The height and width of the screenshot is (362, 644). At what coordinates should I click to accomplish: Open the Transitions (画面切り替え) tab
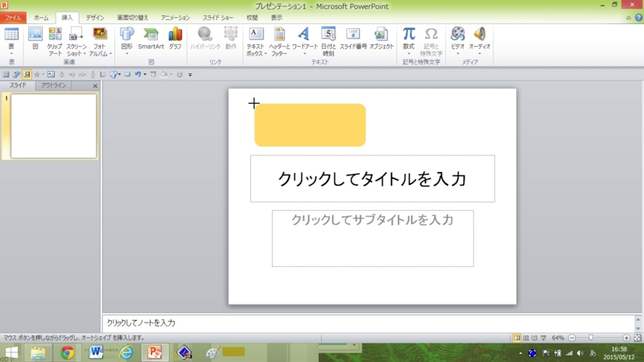pos(133,18)
